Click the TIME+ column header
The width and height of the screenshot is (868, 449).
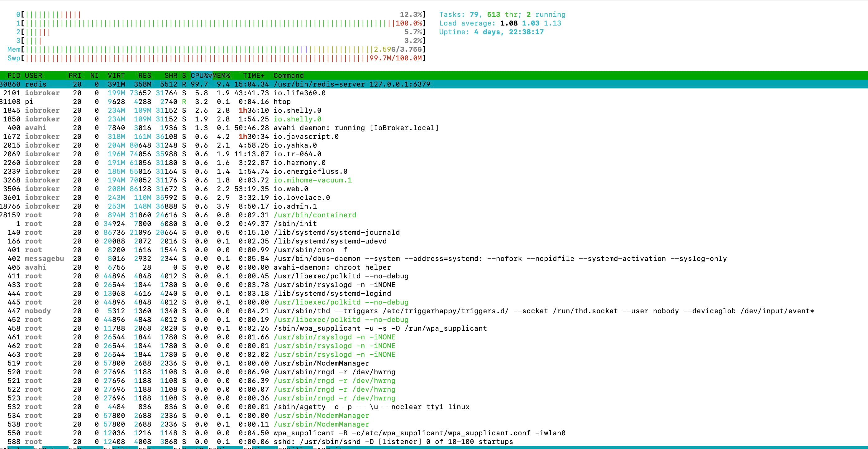coord(253,75)
